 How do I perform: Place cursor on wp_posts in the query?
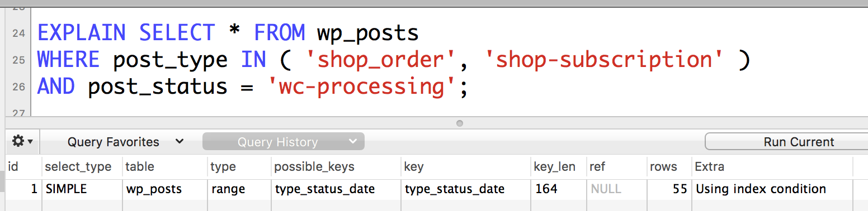pyautogui.click(x=368, y=33)
